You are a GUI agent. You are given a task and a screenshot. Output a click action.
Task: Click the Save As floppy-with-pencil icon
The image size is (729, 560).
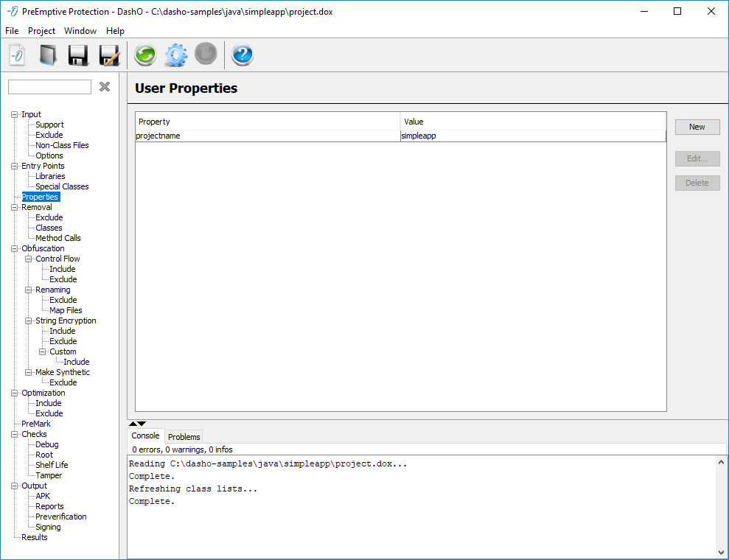pyautogui.click(x=109, y=55)
